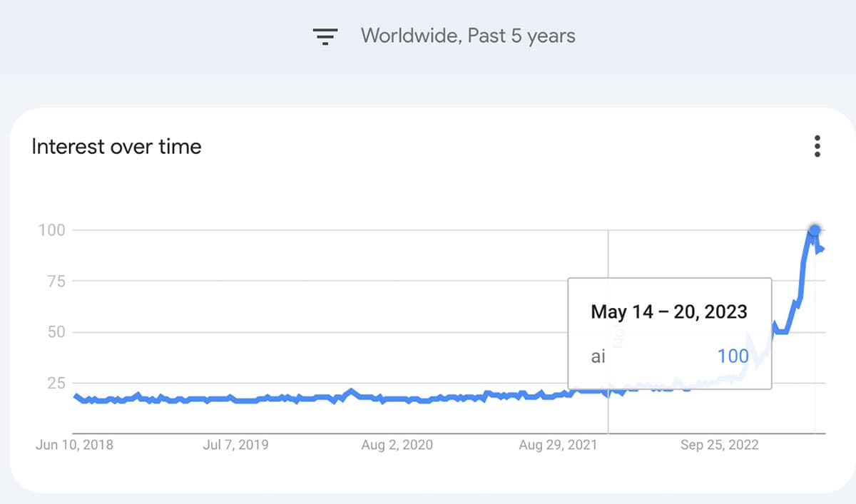Click the Aug 2, 2020 axis label
The width and height of the screenshot is (856, 504).
[397, 445]
